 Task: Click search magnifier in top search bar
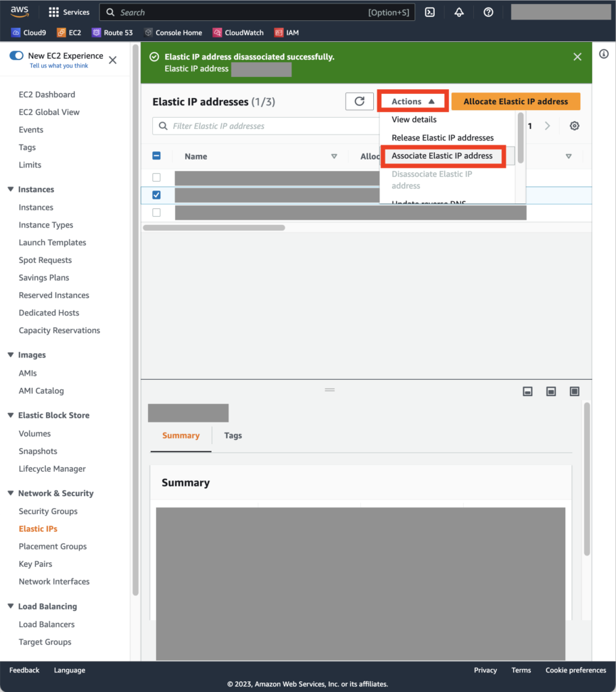110,12
